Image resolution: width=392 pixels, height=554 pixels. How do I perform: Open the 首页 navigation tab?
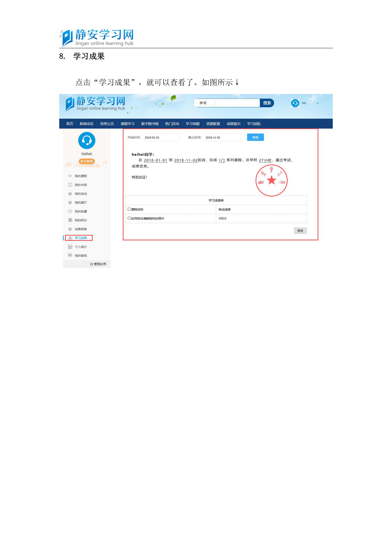[x=70, y=124]
